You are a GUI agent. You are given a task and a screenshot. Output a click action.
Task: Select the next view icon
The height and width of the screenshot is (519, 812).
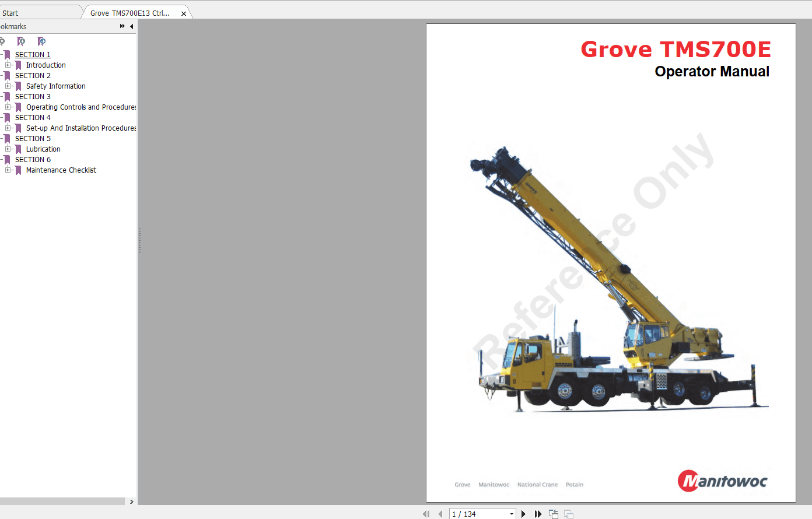[x=568, y=514]
